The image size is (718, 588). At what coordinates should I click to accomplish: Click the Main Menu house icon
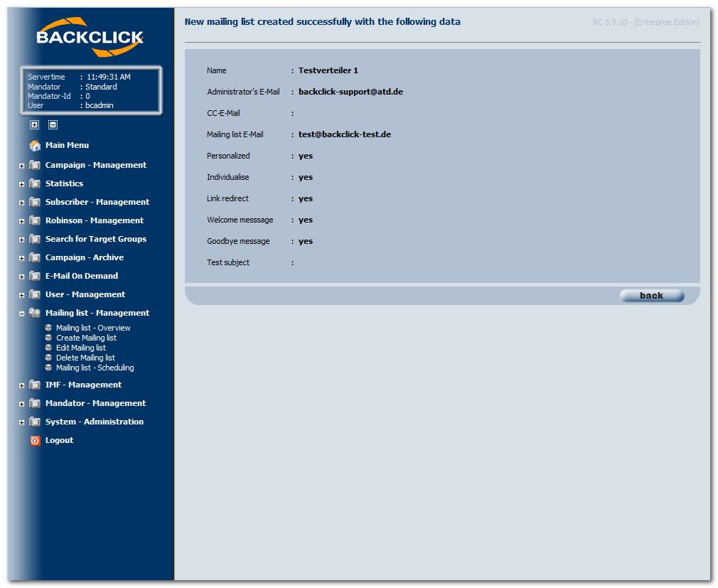35,146
